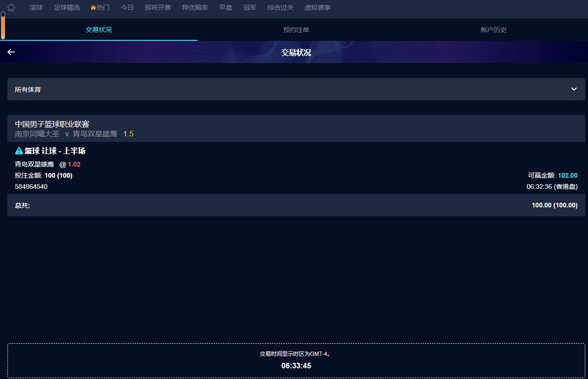The height and width of the screenshot is (379, 588).
Task: Click the flame icon next to 热门
Action: pyautogui.click(x=93, y=7)
